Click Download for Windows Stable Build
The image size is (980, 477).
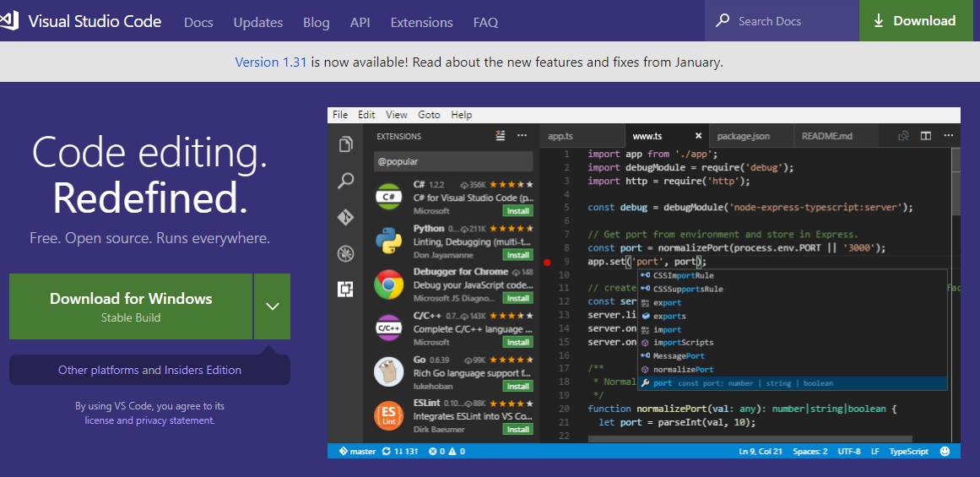(131, 306)
